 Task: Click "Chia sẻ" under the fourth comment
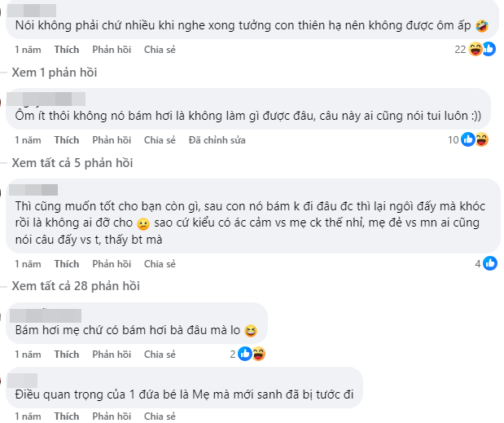(160, 355)
